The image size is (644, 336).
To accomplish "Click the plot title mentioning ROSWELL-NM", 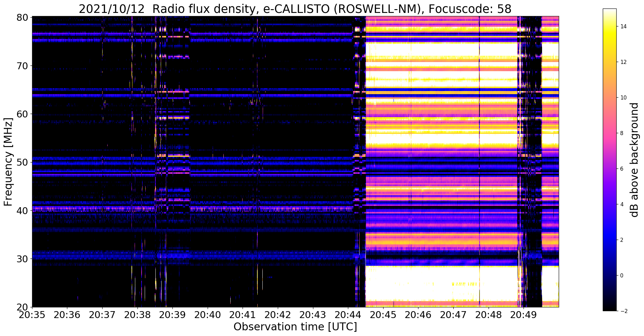I will 295,9.
